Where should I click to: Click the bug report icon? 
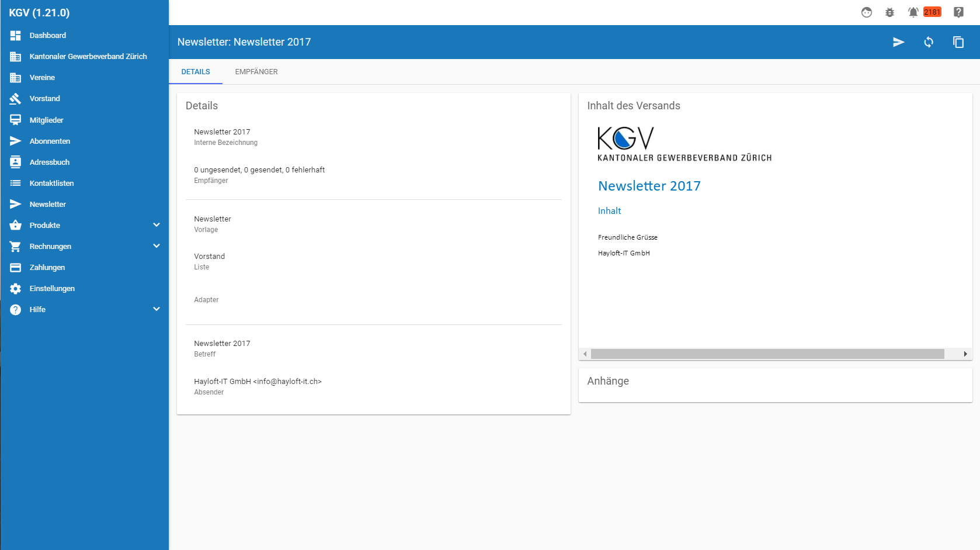tap(889, 12)
